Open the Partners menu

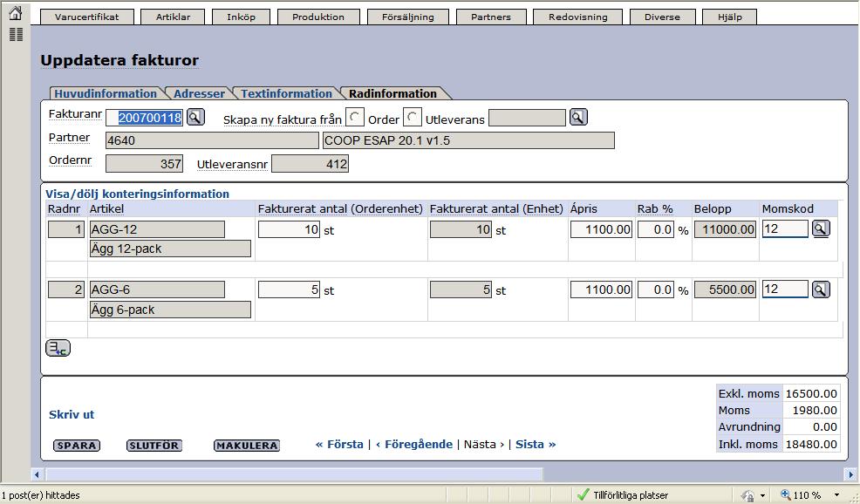[491, 17]
